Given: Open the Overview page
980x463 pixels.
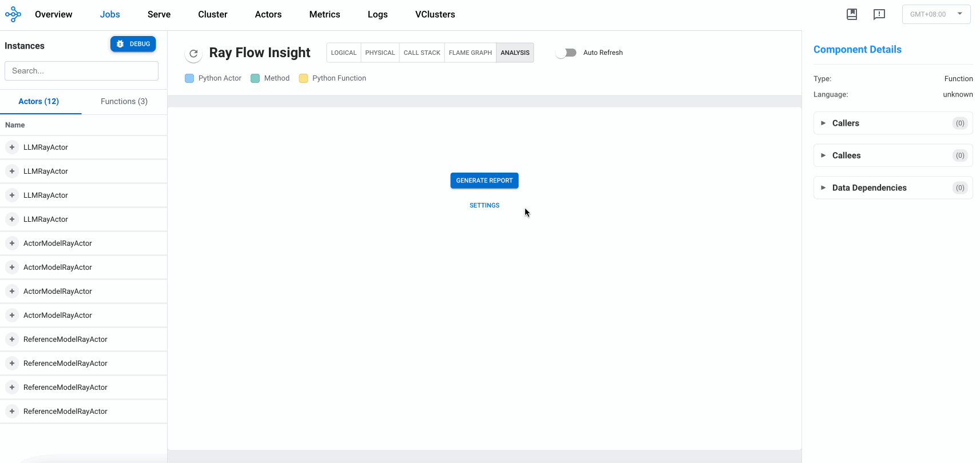Looking at the screenshot, I should (x=54, y=14).
